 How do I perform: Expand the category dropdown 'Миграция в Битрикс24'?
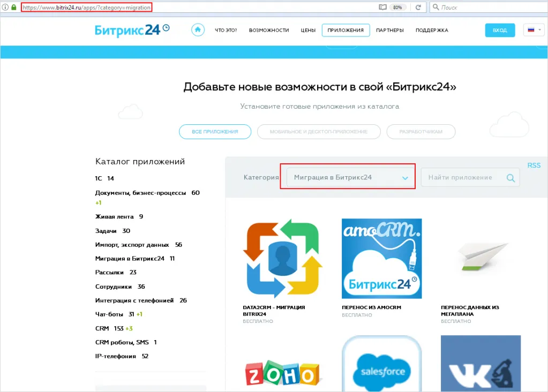(x=348, y=178)
